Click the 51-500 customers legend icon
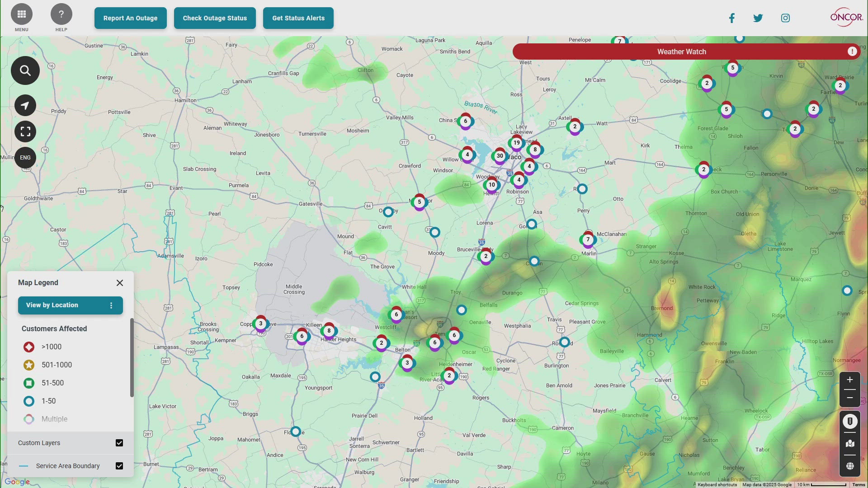 29,383
